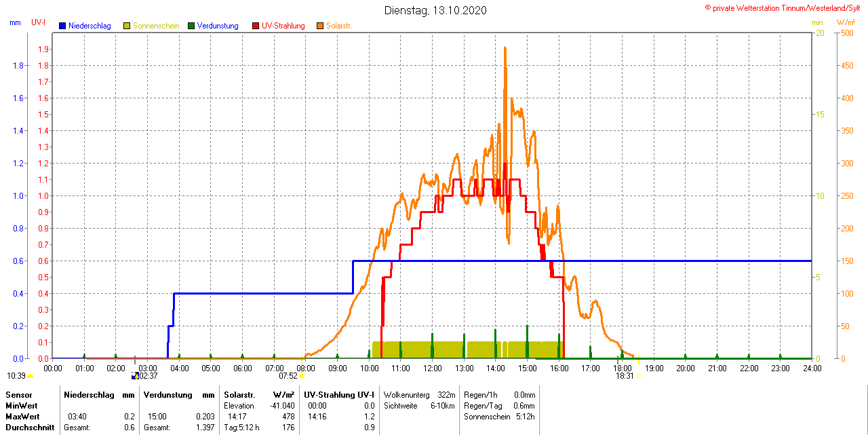Click the W/m² axis unit label top right
Viewport: 868px width, 435px height.
pyautogui.click(x=846, y=22)
